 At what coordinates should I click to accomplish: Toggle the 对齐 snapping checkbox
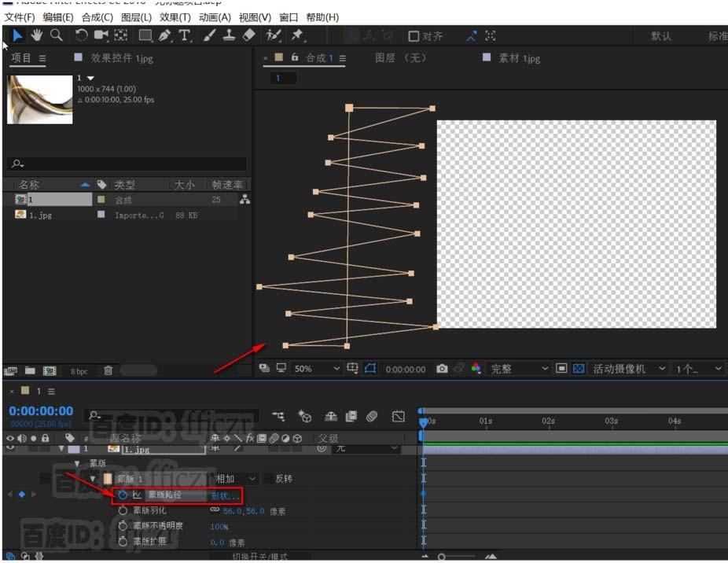tap(414, 36)
